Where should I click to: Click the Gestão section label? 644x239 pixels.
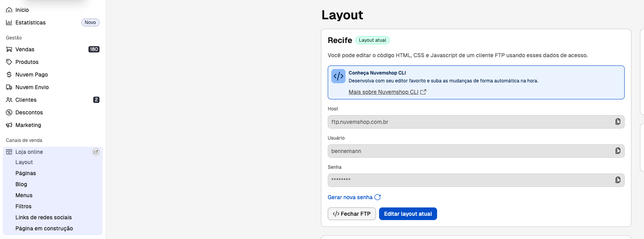pos(14,38)
